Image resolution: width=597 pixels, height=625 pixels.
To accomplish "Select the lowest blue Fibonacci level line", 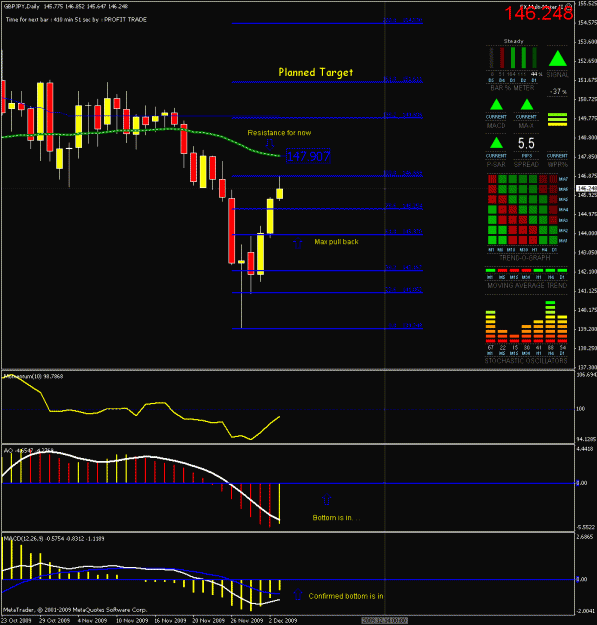I will coord(327,328).
